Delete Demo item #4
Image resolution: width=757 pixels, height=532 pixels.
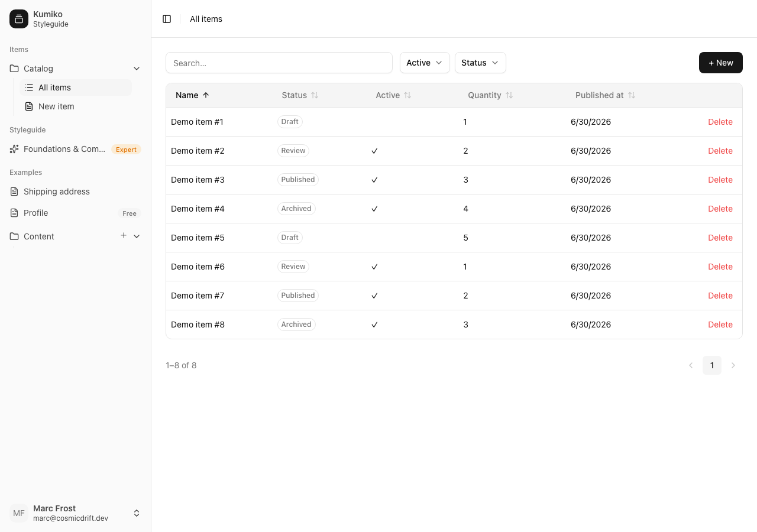[720, 209]
